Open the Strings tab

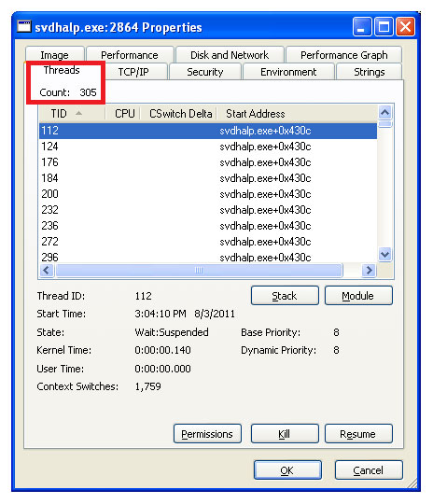(x=369, y=72)
